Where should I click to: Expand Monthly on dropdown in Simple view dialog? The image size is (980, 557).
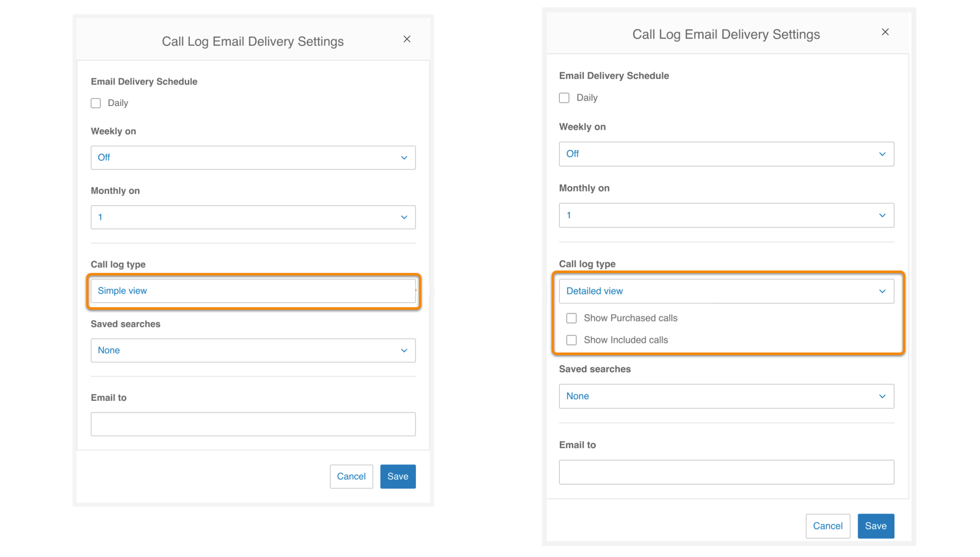pyautogui.click(x=253, y=217)
